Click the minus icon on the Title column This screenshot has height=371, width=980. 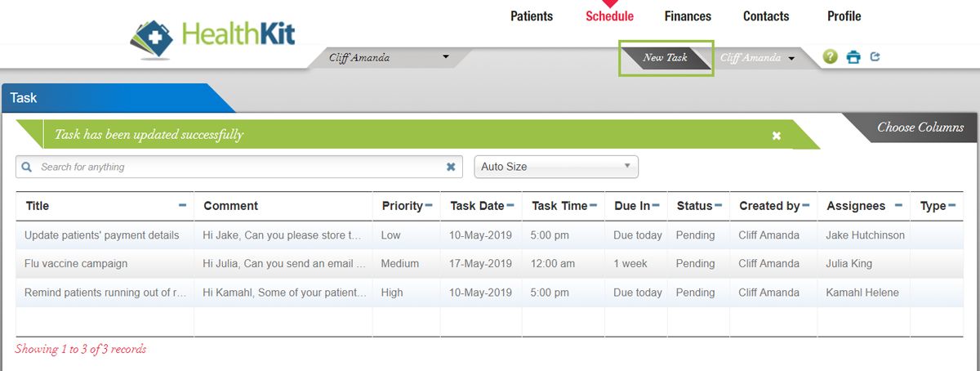coord(182,205)
